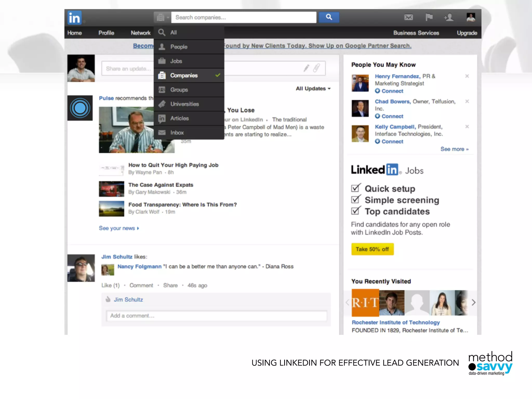532x399 pixels.
Task: Go to the Home nav item
Action: pyautogui.click(x=75, y=33)
